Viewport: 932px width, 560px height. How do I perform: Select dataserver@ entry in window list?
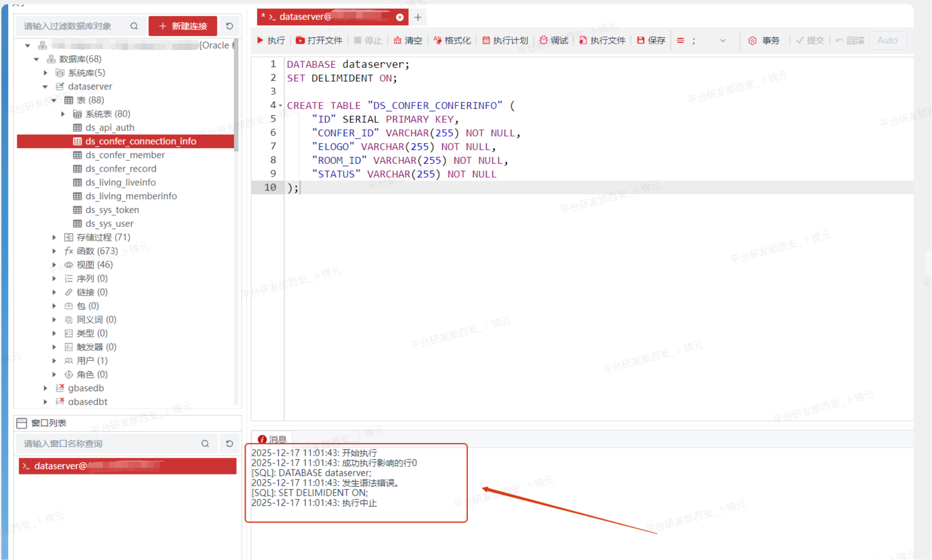[x=128, y=466]
